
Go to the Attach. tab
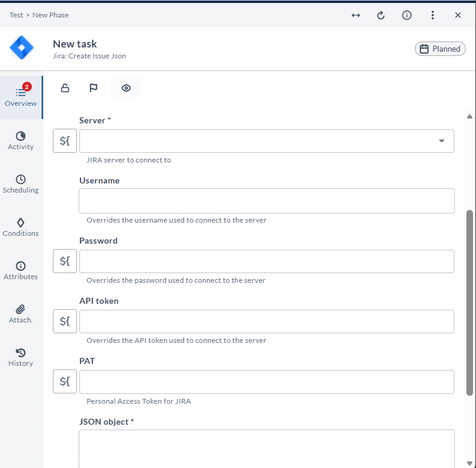(20, 314)
